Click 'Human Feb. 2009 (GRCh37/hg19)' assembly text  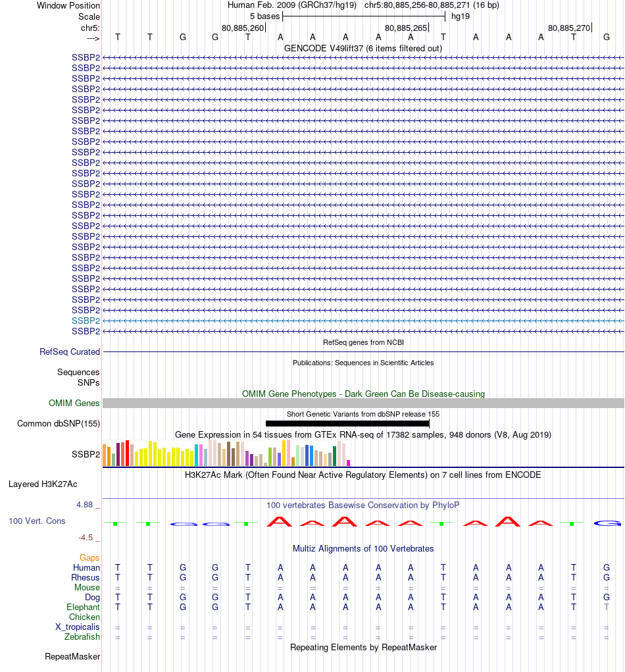(x=292, y=5)
